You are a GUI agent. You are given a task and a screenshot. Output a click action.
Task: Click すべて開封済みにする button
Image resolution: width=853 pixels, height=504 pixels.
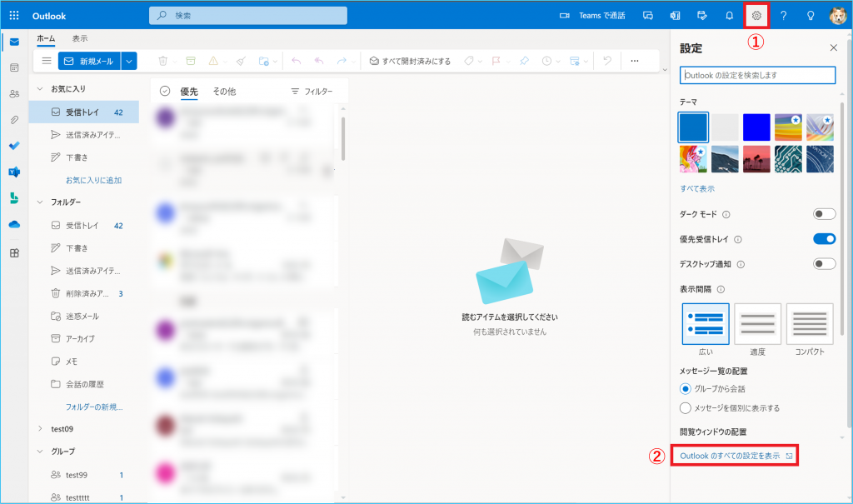(410, 61)
